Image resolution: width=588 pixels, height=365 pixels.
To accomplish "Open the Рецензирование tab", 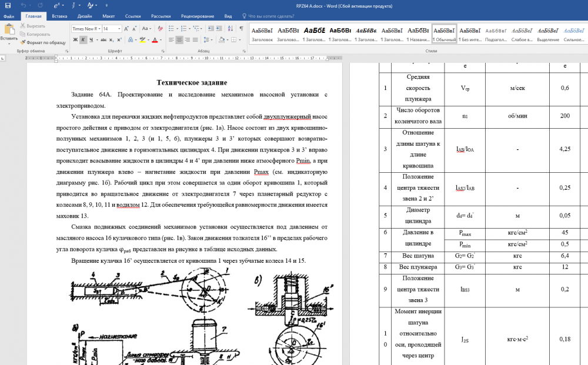I will tap(197, 16).
